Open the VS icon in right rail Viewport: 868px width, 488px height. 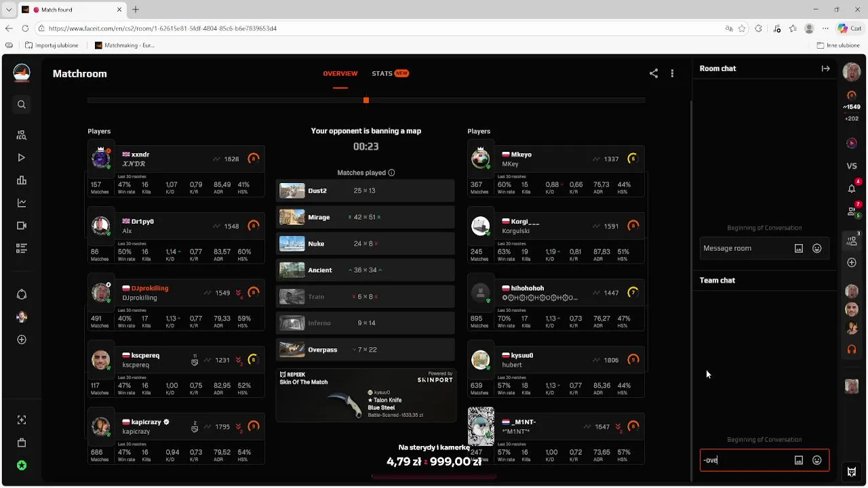(852, 166)
